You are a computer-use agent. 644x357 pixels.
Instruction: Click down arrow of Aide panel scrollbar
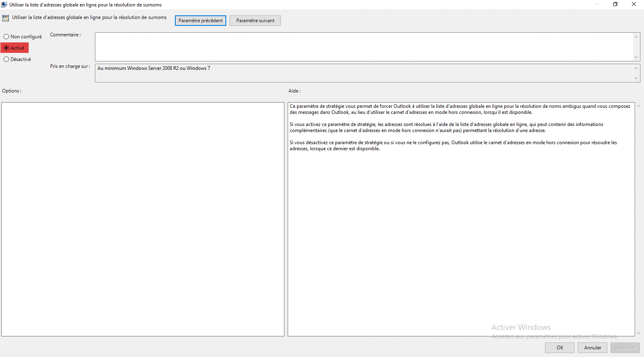(638, 333)
